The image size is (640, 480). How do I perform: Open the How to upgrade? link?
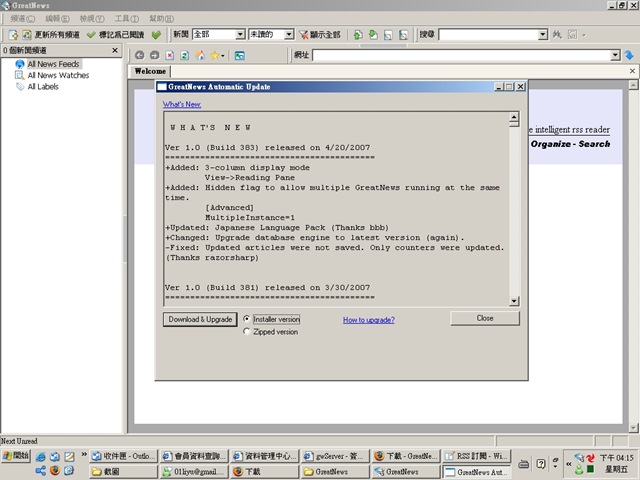369,320
